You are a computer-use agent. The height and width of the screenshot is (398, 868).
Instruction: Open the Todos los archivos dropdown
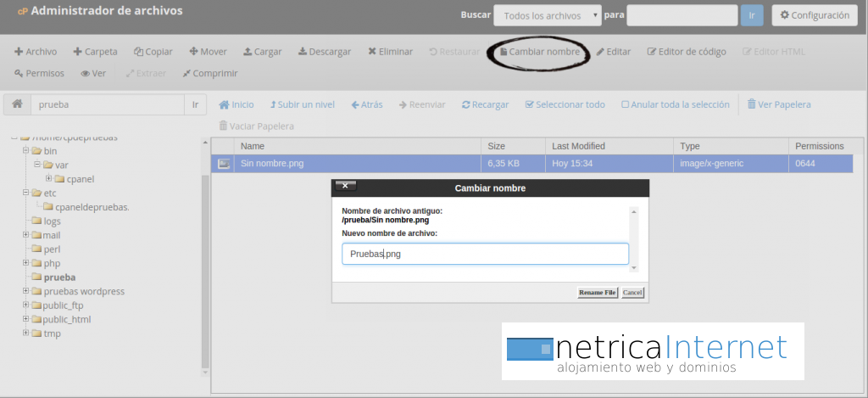tap(547, 15)
